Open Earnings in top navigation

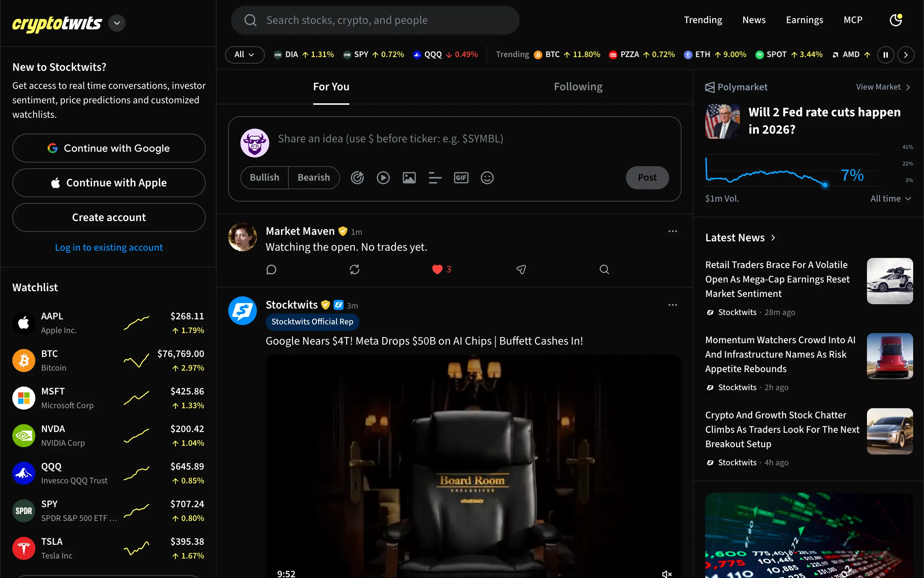pyautogui.click(x=805, y=20)
